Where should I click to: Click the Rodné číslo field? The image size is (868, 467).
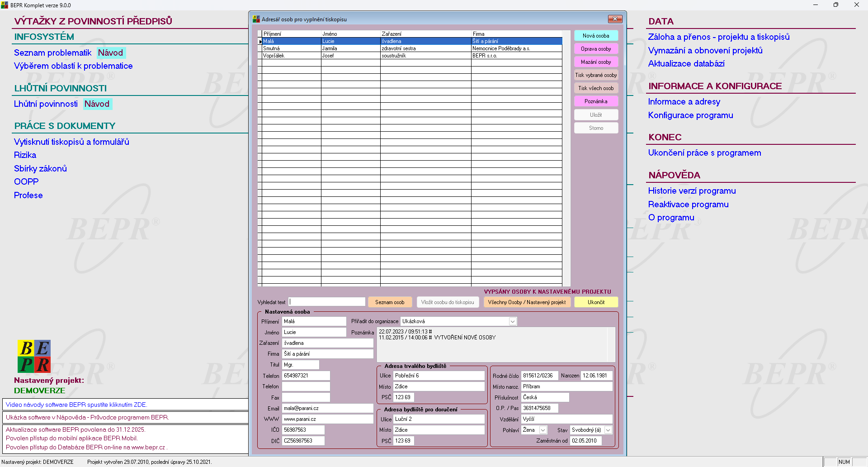pyautogui.click(x=540, y=376)
